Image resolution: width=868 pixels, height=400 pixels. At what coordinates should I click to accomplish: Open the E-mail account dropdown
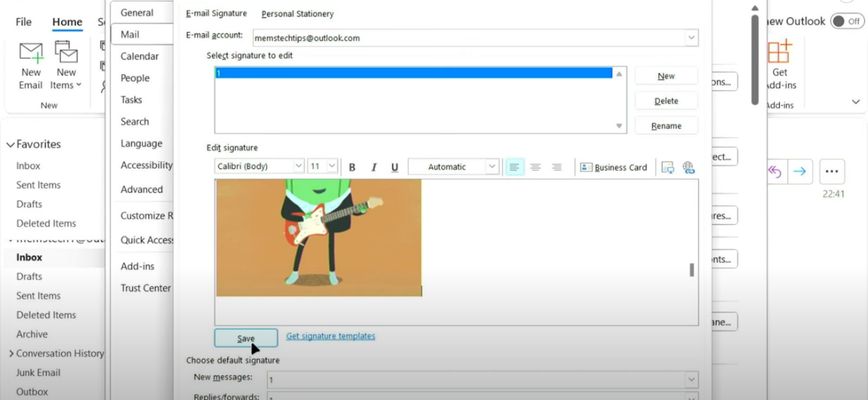[691, 37]
